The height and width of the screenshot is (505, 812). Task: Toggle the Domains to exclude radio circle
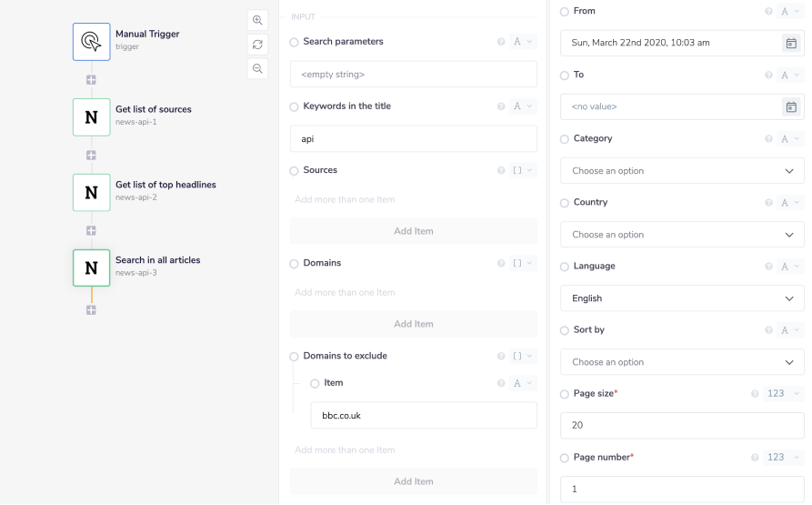point(294,356)
